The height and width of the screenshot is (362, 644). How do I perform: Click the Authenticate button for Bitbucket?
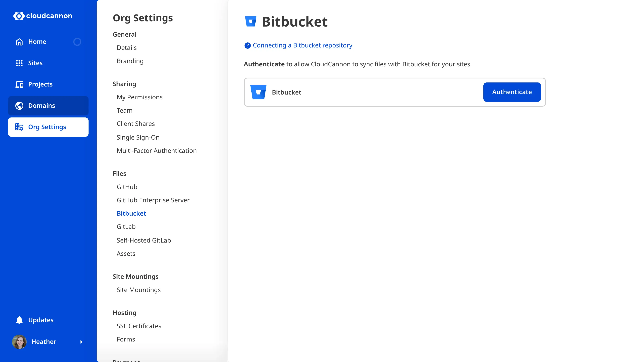512,92
